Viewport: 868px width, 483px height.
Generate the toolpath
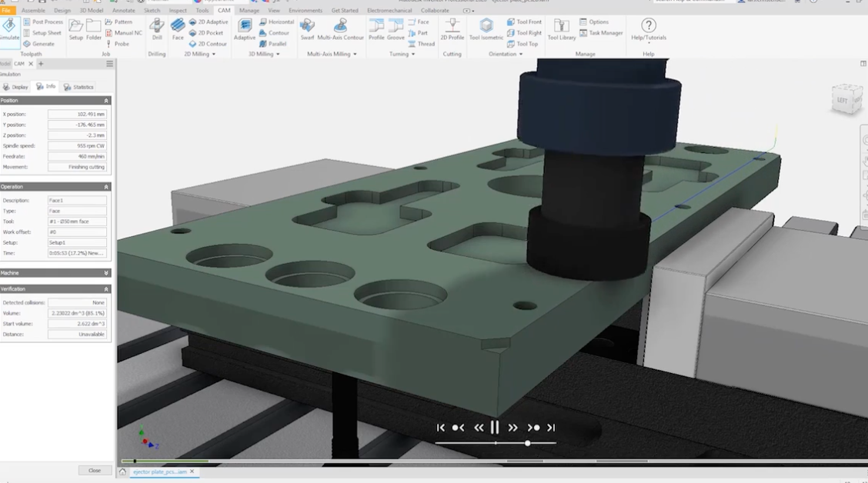pyautogui.click(x=38, y=44)
